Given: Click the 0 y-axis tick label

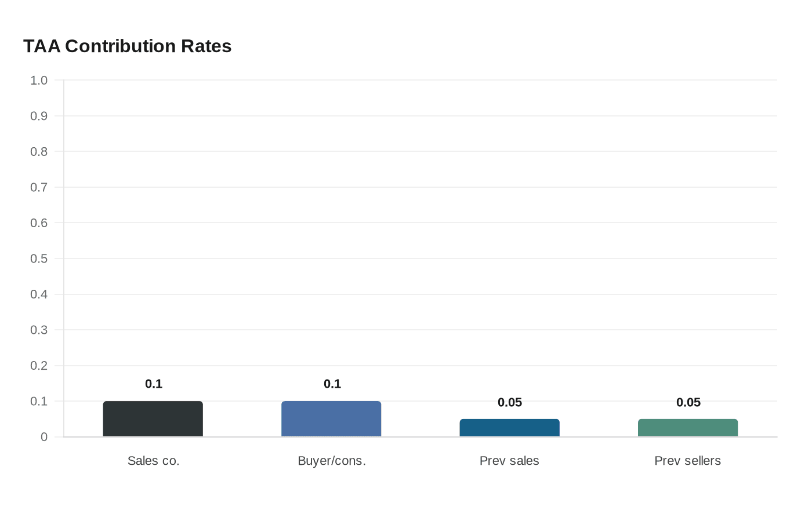Looking at the screenshot, I should coord(44,437).
